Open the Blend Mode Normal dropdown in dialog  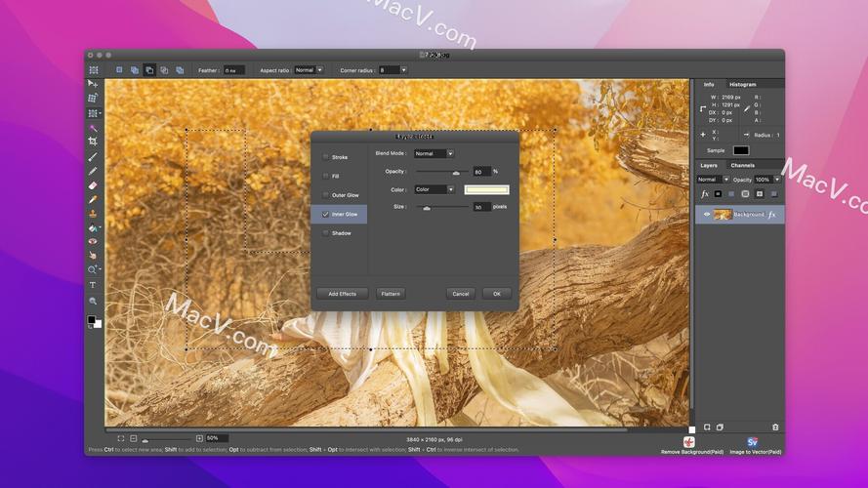(434, 153)
